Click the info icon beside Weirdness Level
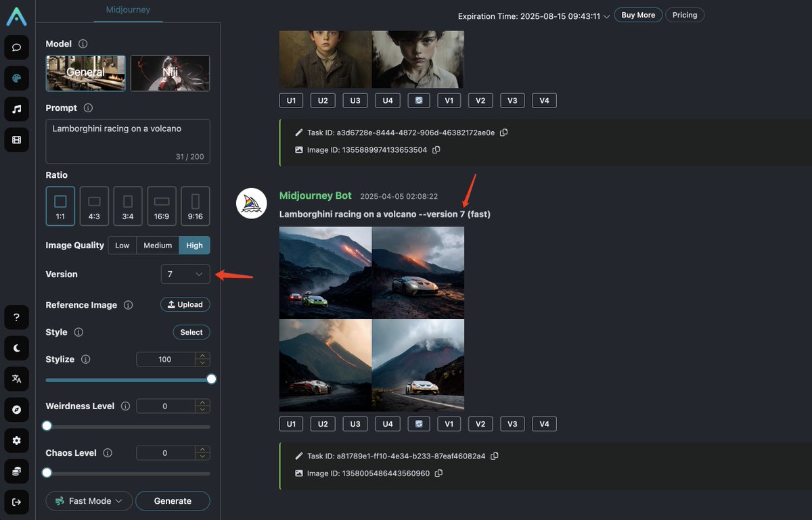Viewport: 812px width, 520px height. [125, 406]
